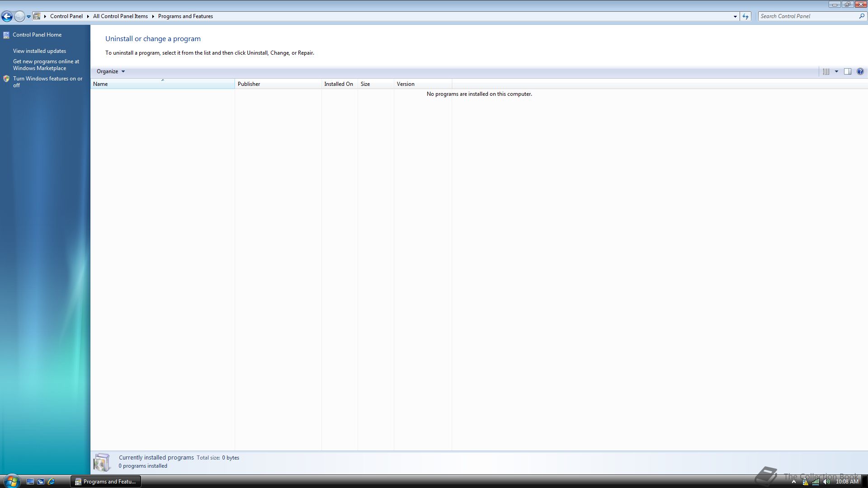Click the wireless signal strength tray icon

pyautogui.click(x=816, y=482)
